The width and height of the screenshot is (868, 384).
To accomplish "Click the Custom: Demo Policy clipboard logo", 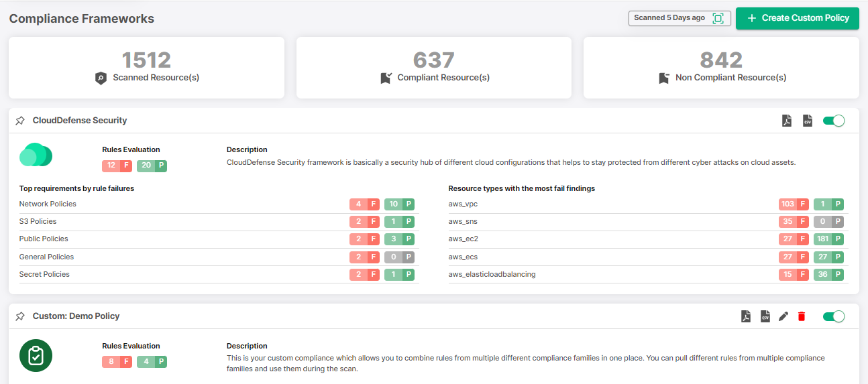I will click(x=36, y=356).
